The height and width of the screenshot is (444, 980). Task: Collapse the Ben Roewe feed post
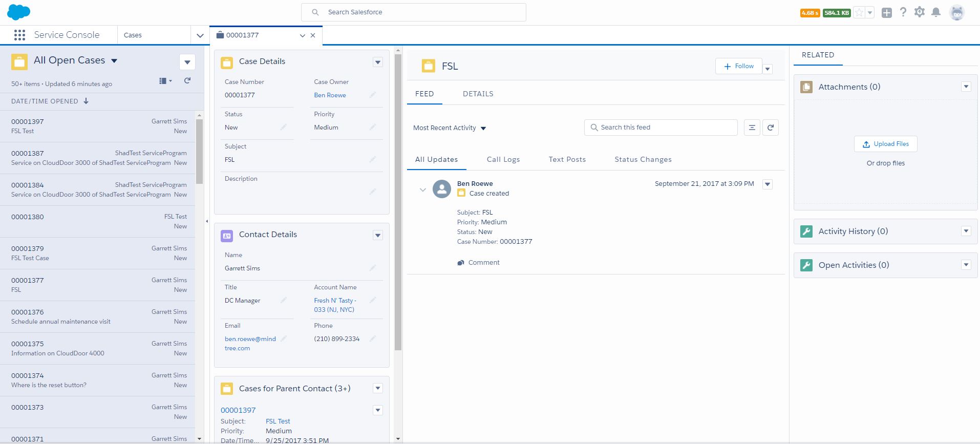click(x=422, y=189)
